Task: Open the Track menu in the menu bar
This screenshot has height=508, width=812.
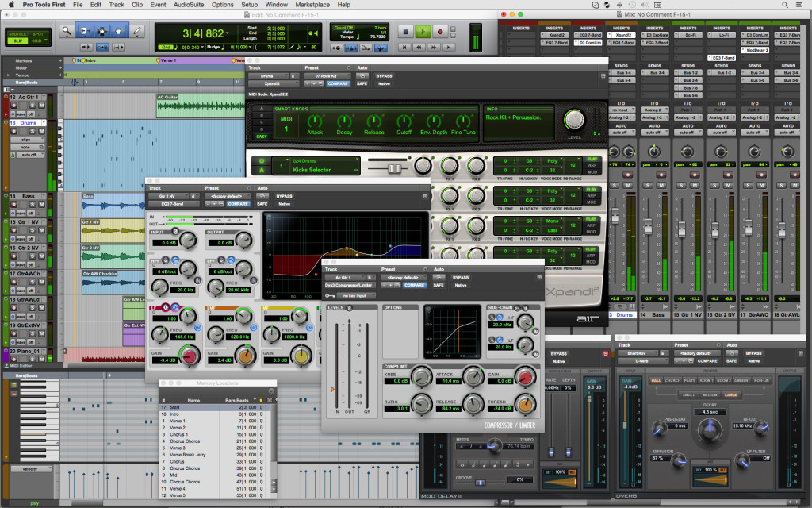Action: 116,5
